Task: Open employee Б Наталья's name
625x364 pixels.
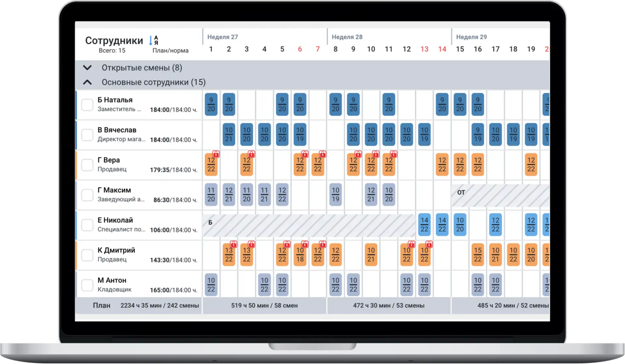Action: [x=115, y=100]
